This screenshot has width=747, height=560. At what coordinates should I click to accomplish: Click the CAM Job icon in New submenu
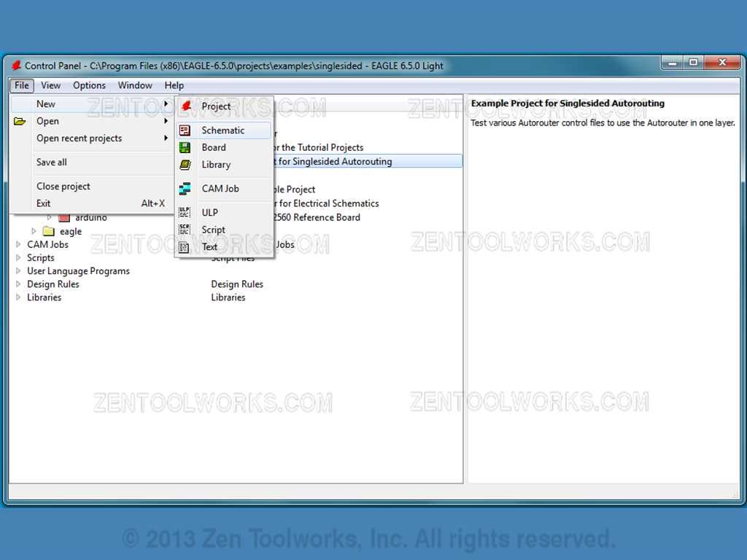point(185,189)
